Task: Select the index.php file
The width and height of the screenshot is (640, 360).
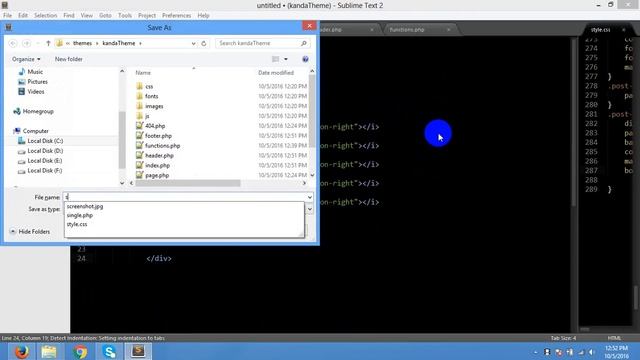Action: [x=157, y=165]
